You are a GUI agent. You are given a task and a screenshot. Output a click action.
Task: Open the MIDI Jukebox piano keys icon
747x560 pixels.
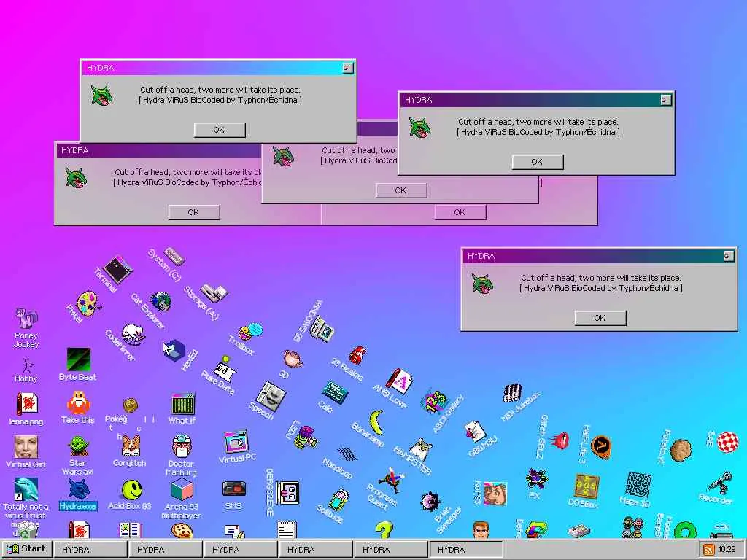click(513, 393)
